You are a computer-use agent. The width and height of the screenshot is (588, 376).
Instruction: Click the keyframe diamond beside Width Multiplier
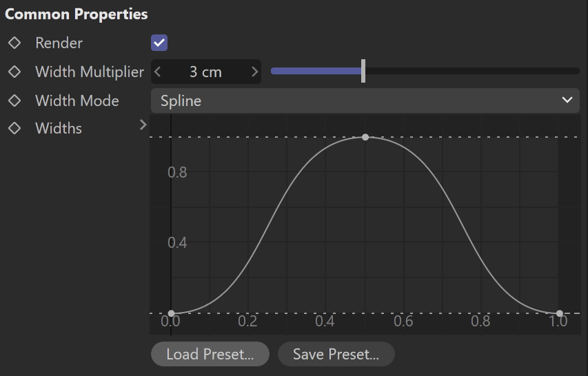pos(14,72)
